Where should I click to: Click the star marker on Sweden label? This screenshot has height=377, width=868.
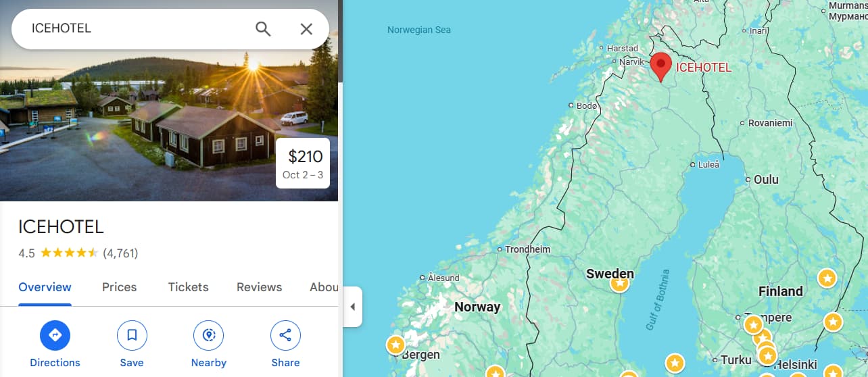(619, 284)
